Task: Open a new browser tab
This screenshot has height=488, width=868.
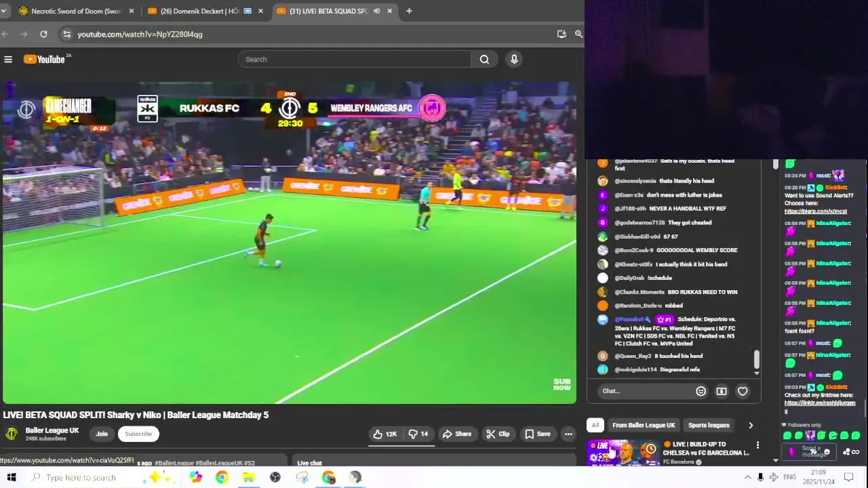Action: (x=409, y=11)
